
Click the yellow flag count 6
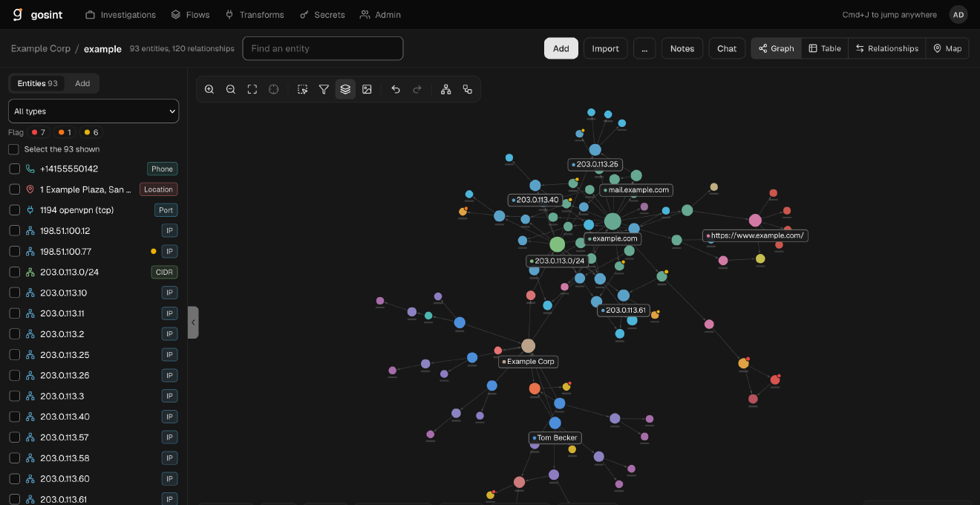(x=91, y=132)
